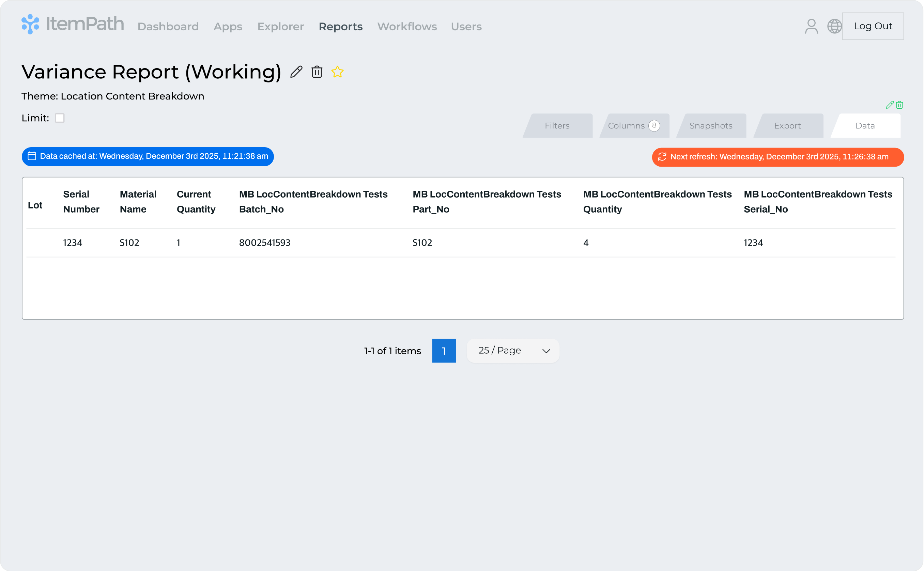Click the pencil icon to rename the report

(296, 72)
